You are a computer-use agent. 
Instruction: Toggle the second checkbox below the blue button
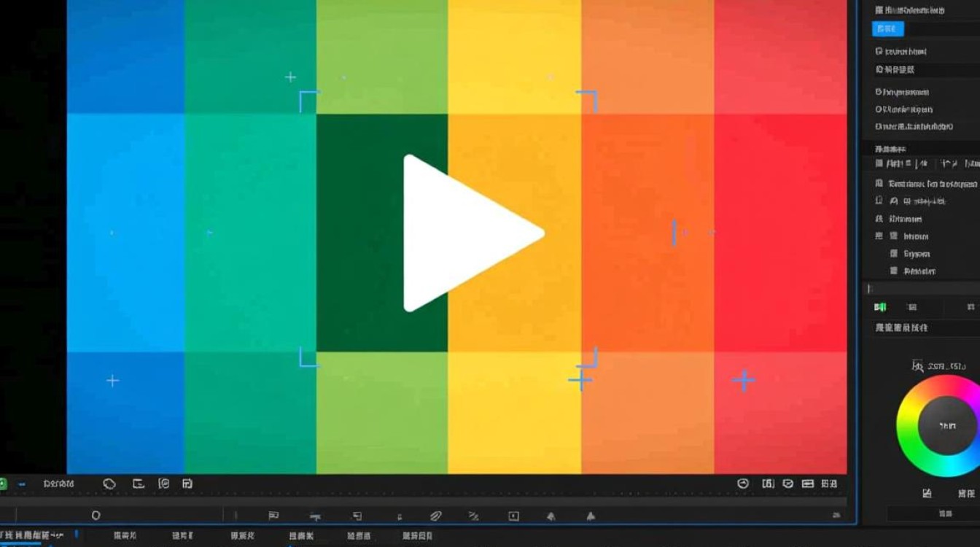click(x=879, y=70)
